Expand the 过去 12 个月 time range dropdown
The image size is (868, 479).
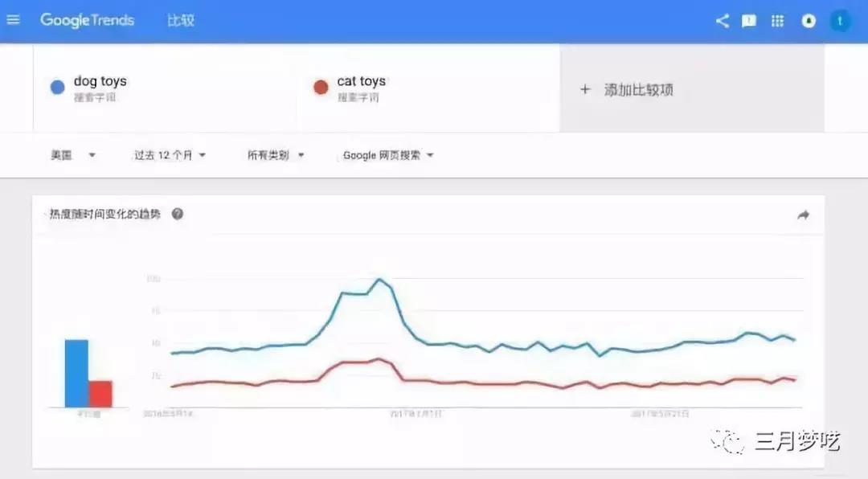click(x=170, y=155)
